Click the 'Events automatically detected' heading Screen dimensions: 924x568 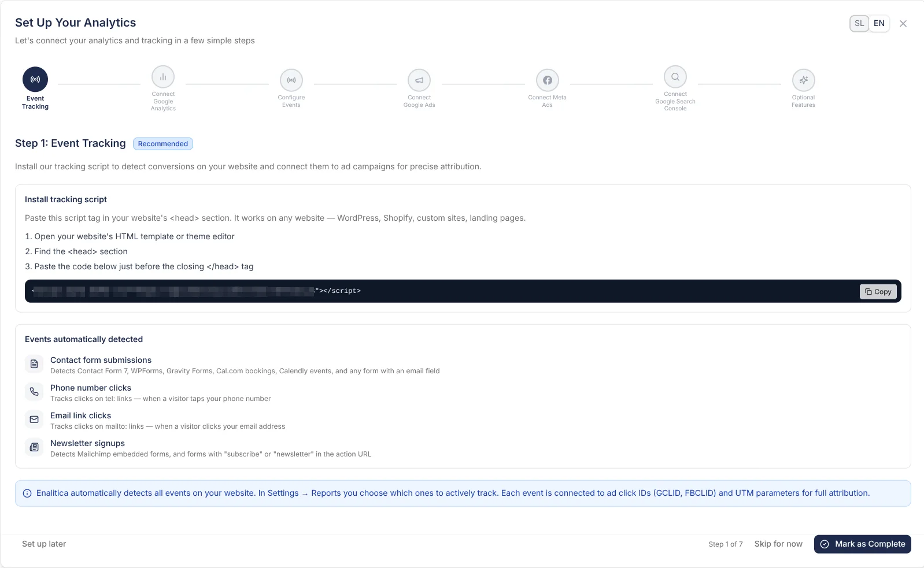pos(84,339)
